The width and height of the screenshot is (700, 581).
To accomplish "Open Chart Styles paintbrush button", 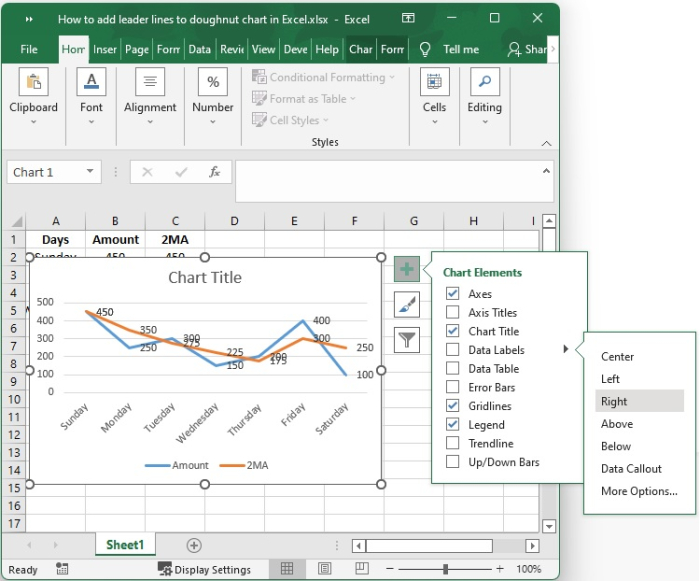I will click(x=407, y=305).
